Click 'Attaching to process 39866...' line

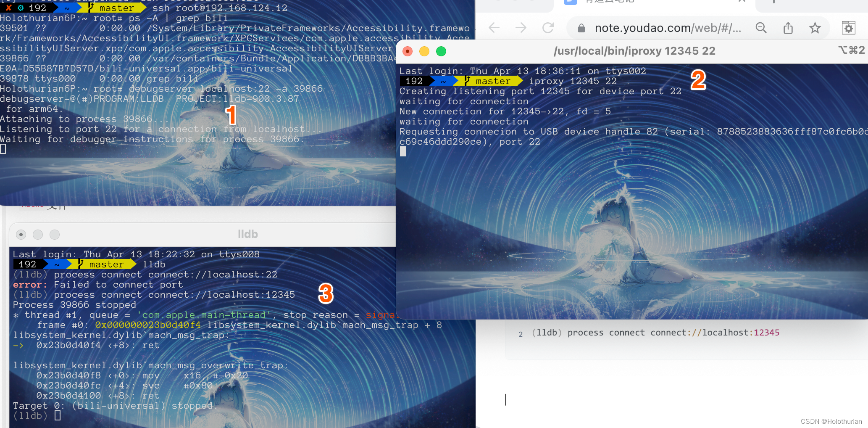pos(84,119)
